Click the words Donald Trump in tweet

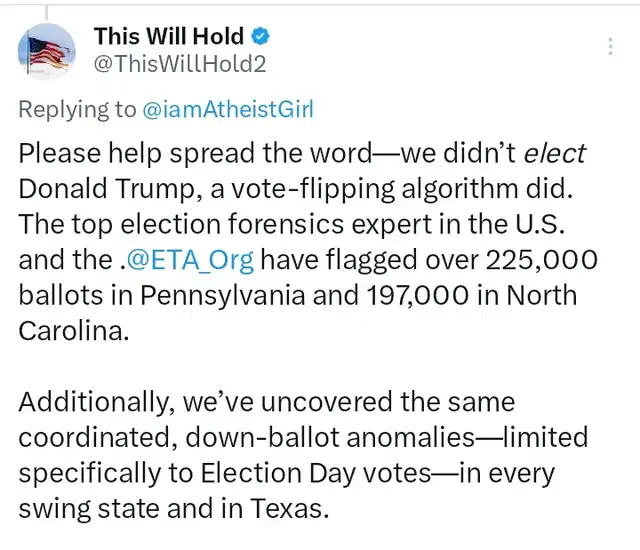(x=106, y=189)
